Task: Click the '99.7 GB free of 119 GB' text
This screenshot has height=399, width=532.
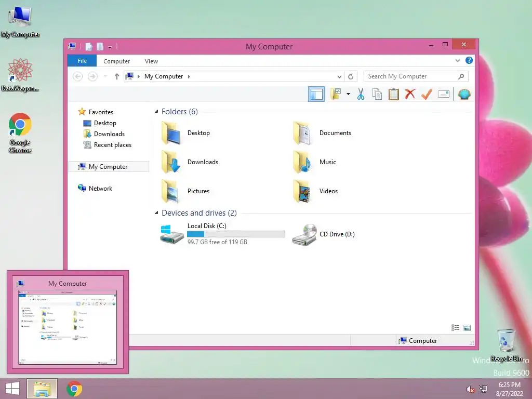Action: coord(217,242)
